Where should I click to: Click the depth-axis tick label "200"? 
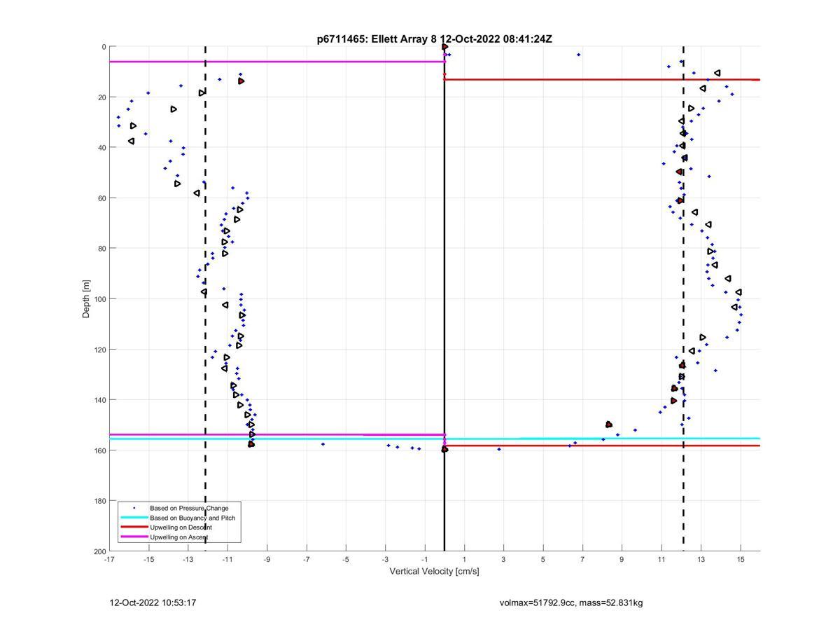click(x=100, y=551)
